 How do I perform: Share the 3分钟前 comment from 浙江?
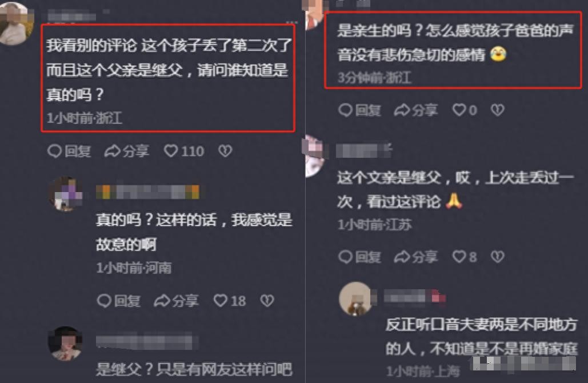416,110
